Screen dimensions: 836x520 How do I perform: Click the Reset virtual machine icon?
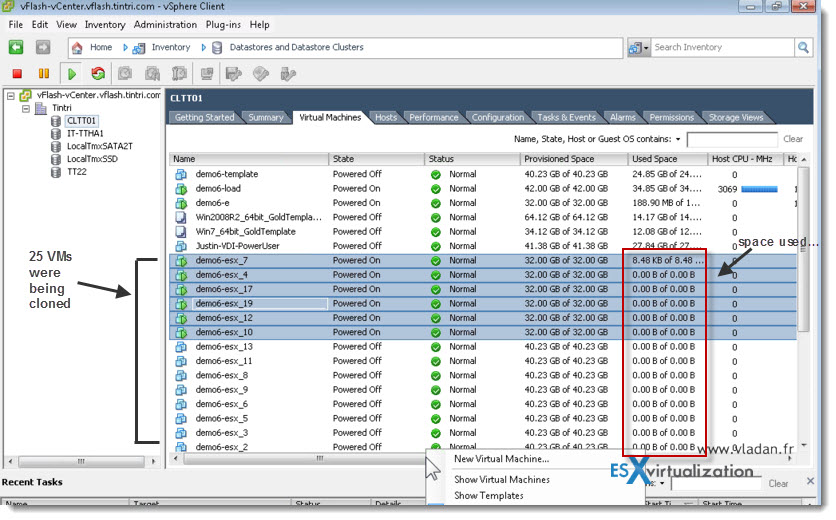click(x=98, y=74)
